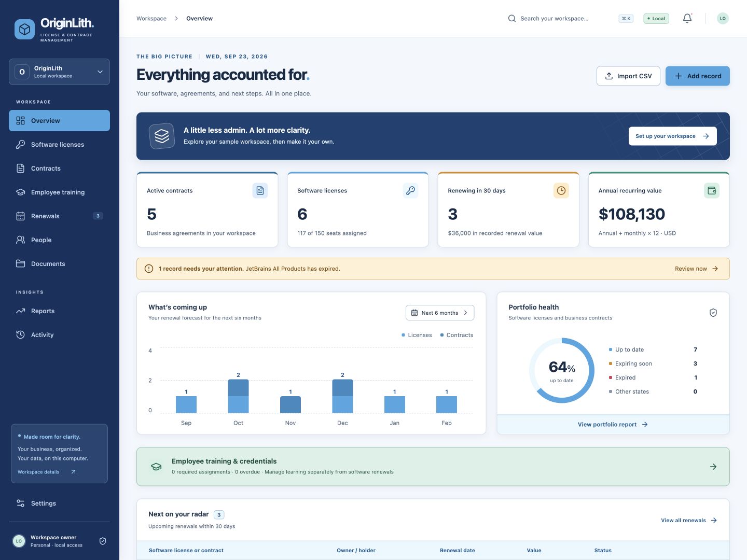Click the Renewals badge showing 3
The image size is (747, 560).
[98, 216]
